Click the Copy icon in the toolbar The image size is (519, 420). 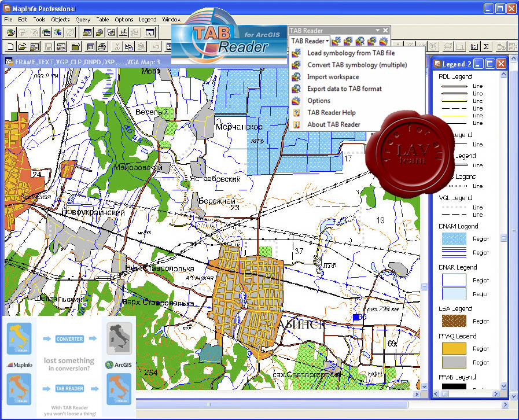tap(129, 47)
